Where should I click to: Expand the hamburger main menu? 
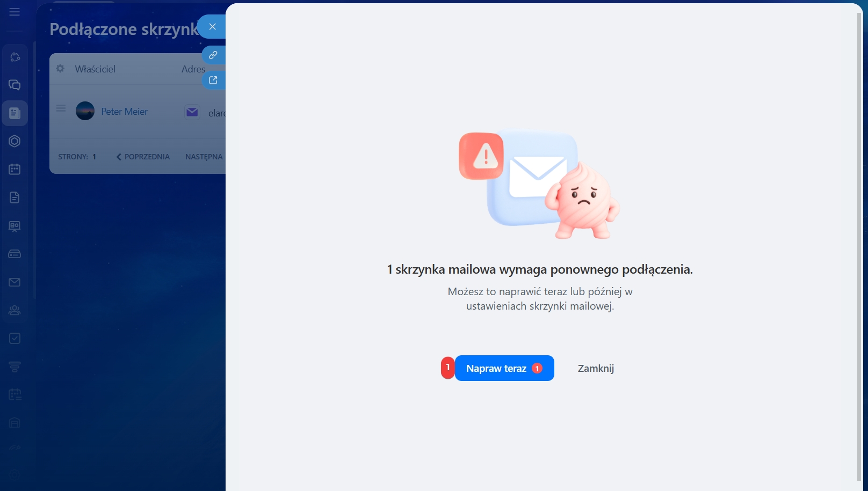[x=15, y=12]
